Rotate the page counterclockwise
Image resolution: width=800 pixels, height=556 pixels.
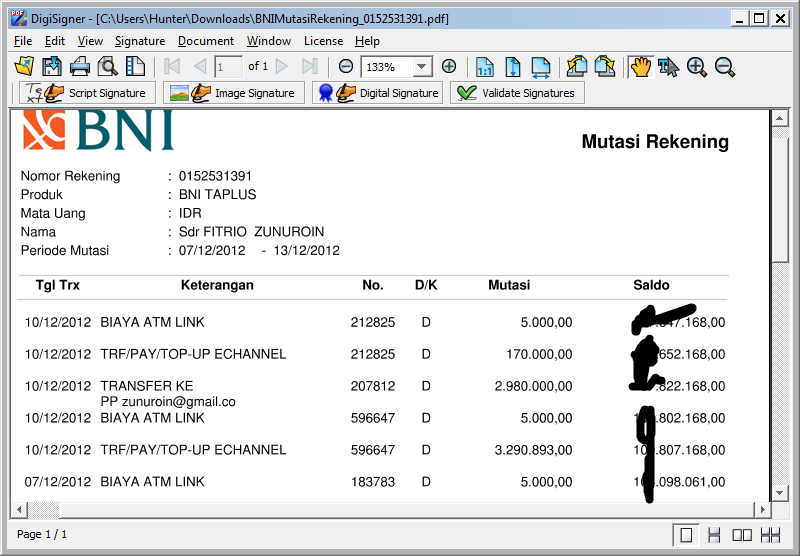pos(577,66)
